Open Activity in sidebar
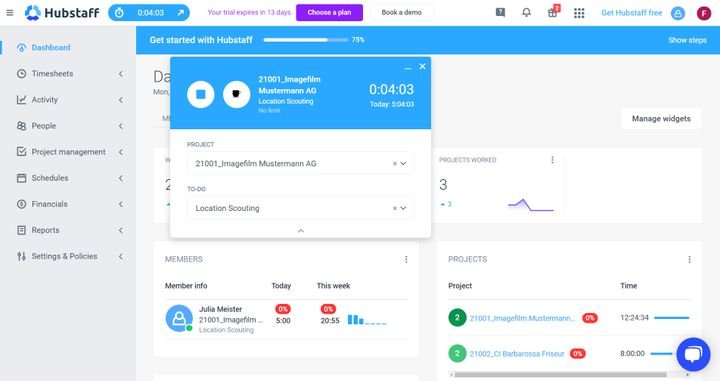This screenshot has width=720, height=381. click(x=45, y=100)
